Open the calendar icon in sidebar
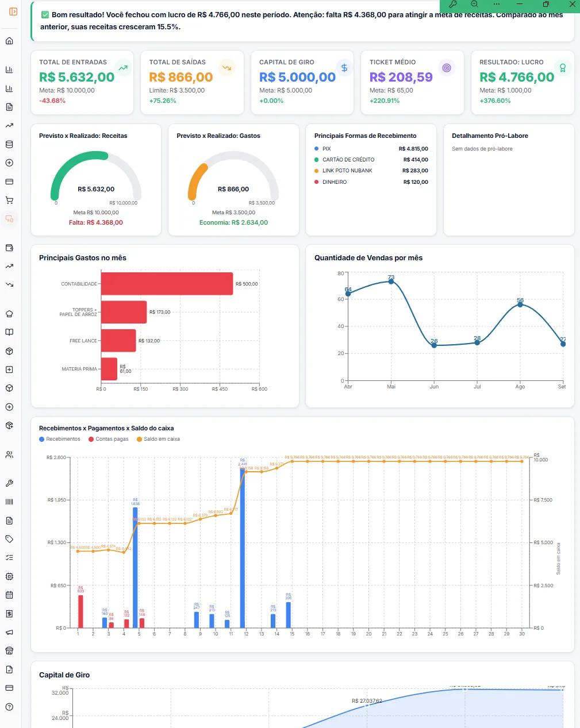The image size is (580, 728). (x=9, y=595)
